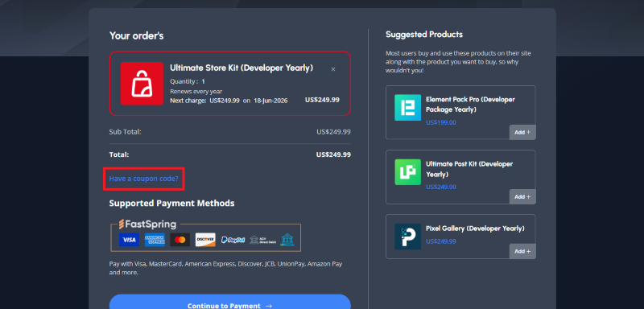Click the PayPal payment icon
Viewport: 644px width, 309px height.
click(233, 240)
